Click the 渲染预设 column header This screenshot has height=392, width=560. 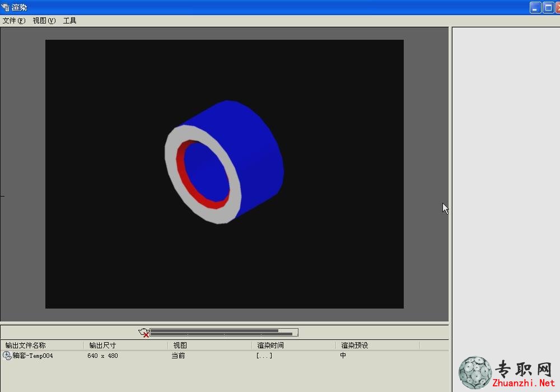(x=378, y=345)
